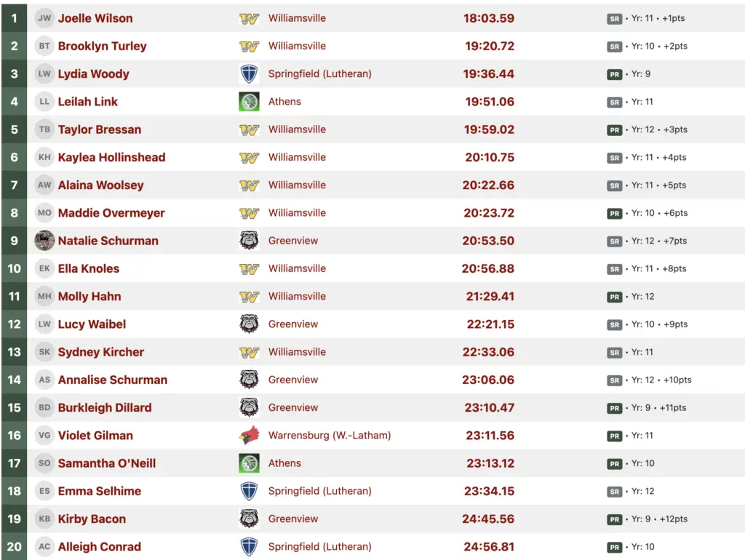
Task: Click the Athens logo beside Samantha O'Neill
Action: (250, 463)
